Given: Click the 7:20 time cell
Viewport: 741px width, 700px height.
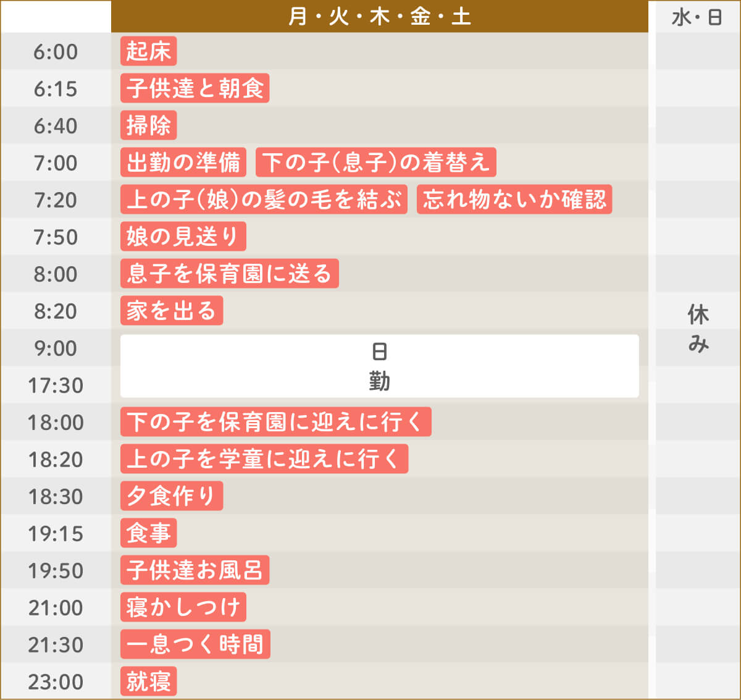Looking at the screenshot, I should point(56,200).
